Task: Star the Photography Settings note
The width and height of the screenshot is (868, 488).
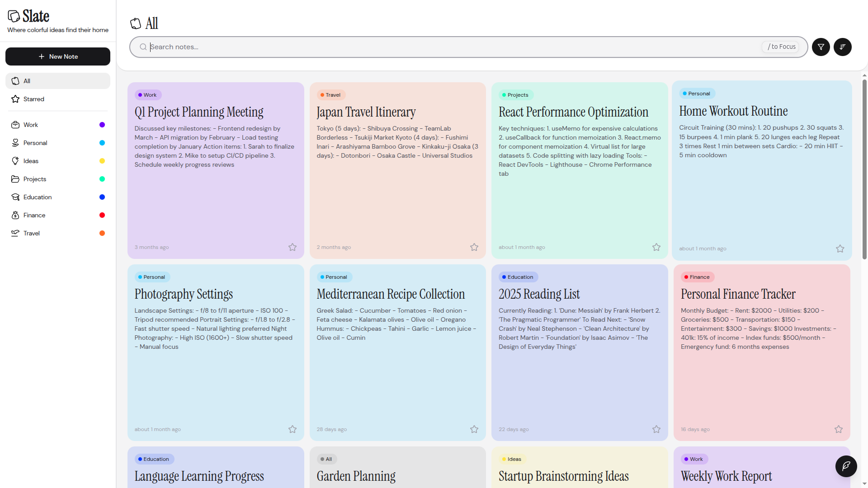Action: 292,429
